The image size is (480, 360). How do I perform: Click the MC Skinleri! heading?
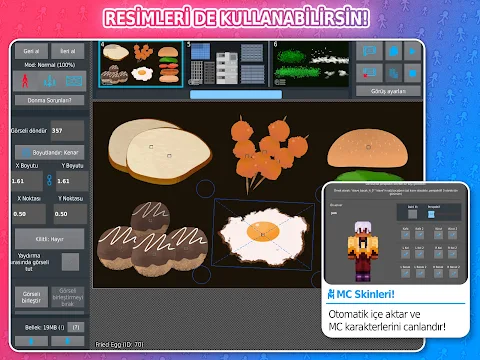361,294
